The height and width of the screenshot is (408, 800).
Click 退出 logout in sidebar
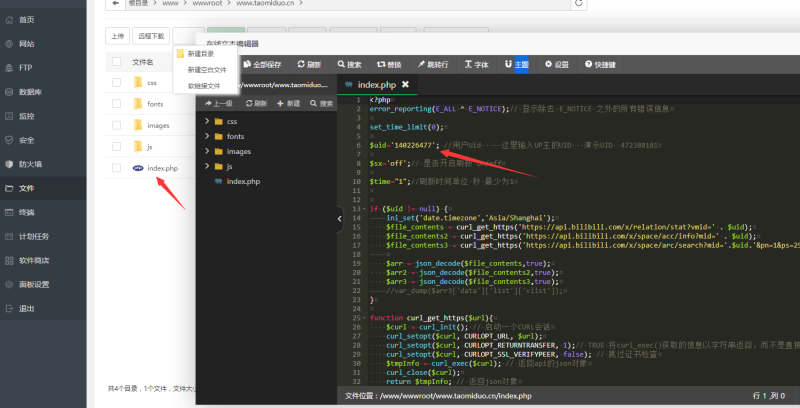[x=27, y=309]
